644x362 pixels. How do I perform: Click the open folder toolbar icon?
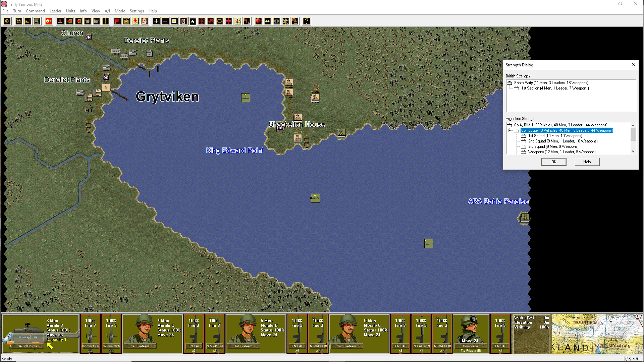point(28,21)
